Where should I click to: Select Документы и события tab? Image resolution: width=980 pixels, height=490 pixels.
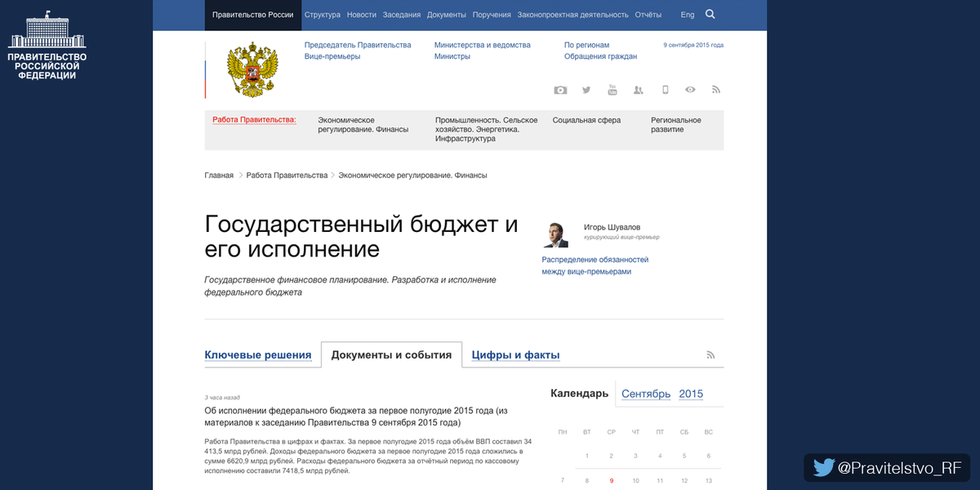391,355
